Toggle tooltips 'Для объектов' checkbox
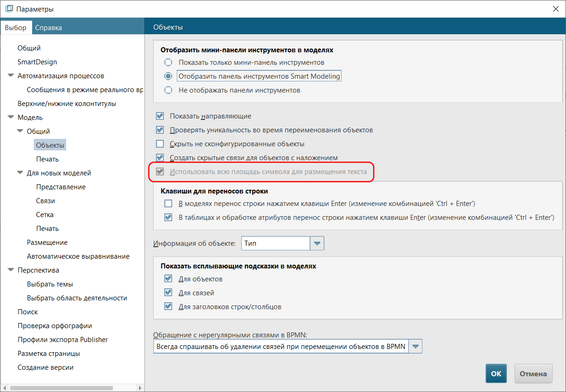566x392 pixels. coord(168,279)
